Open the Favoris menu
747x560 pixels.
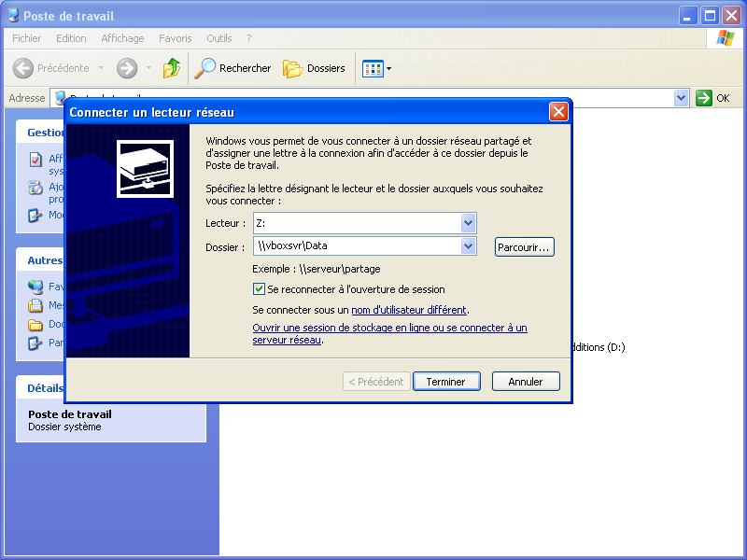[x=175, y=38]
